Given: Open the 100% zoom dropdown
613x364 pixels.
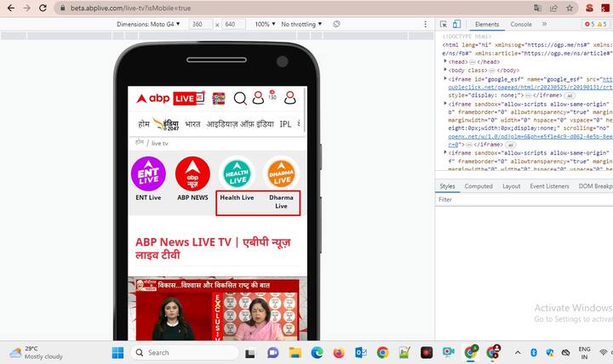Looking at the screenshot, I should click(264, 25).
